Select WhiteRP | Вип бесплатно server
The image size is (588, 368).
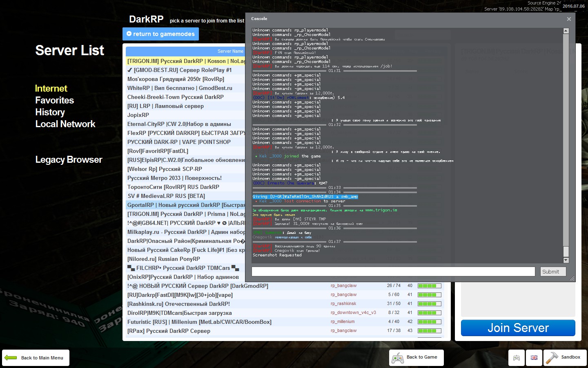(186, 88)
